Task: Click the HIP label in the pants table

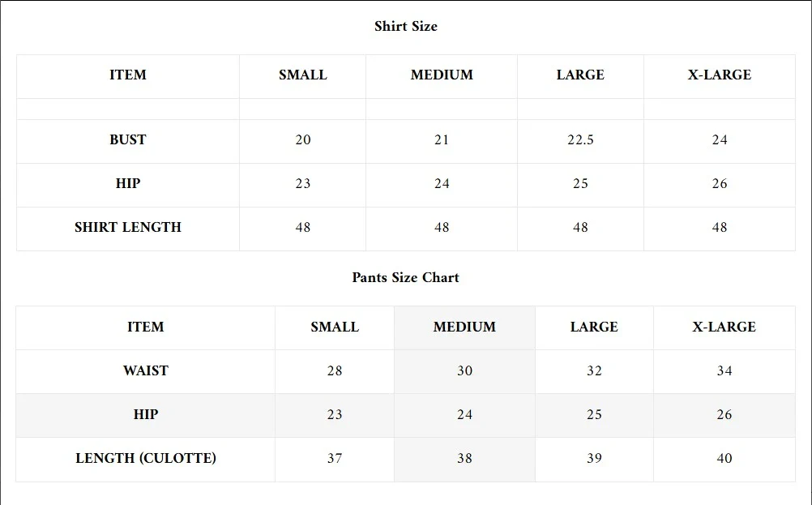Action: 146,414
